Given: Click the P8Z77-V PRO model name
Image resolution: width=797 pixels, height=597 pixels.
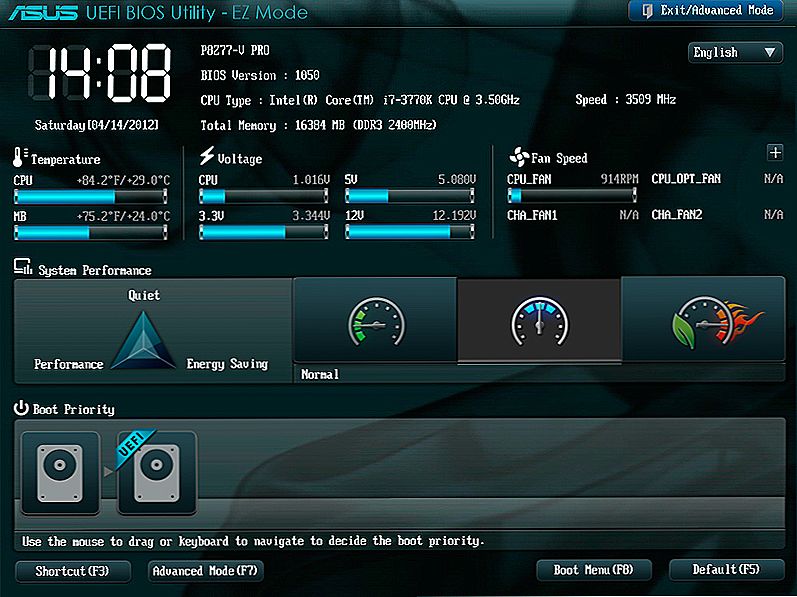Looking at the screenshot, I should point(235,50).
